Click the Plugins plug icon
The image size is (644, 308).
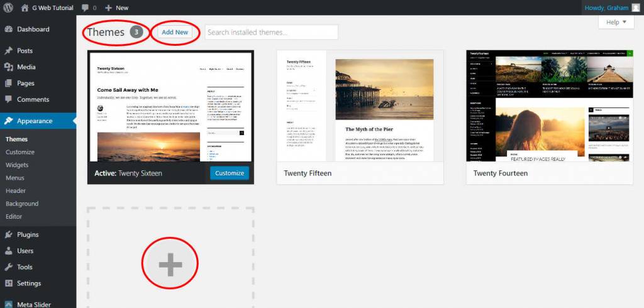pyautogui.click(x=8, y=234)
